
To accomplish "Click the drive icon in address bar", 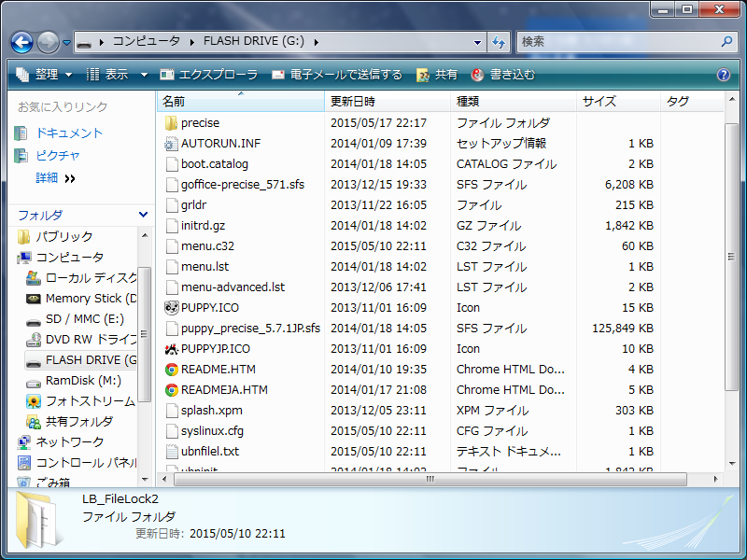I will 84,42.
